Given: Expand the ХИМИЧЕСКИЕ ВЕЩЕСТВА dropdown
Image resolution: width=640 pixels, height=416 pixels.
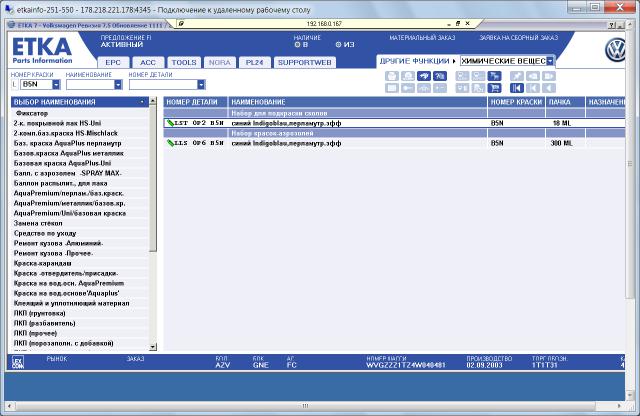Looking at the screenshot, I should (x=550, y=61).
